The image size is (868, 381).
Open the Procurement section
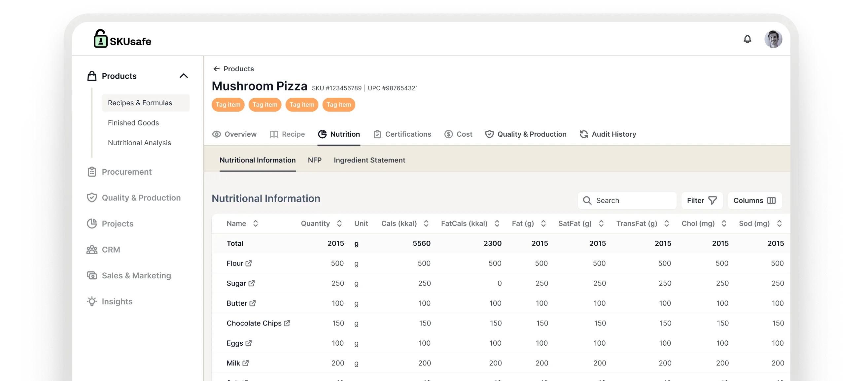[x=127, y=172]
